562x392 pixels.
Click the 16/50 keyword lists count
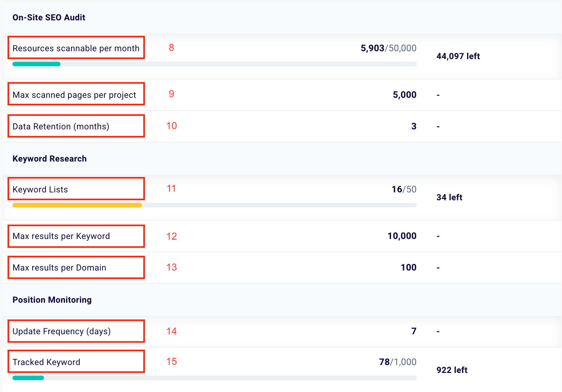(404, 189)
